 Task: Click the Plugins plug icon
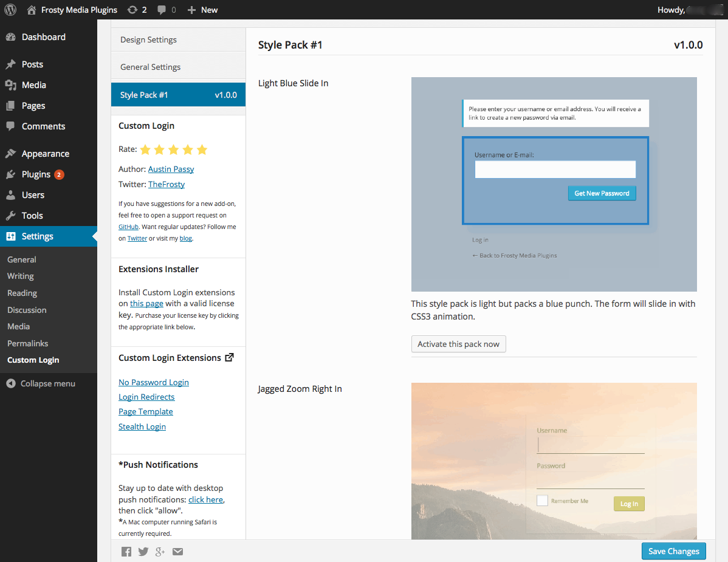[x=11, y=174]
